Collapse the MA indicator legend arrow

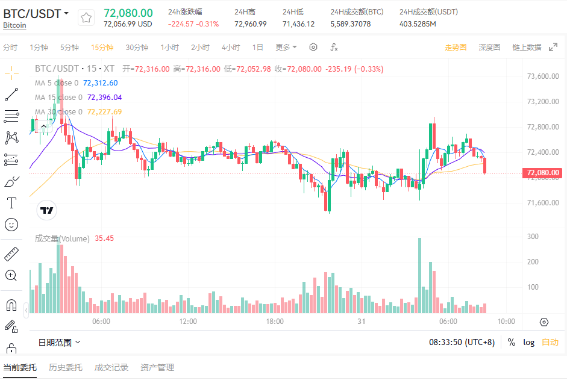coord(51,126)
